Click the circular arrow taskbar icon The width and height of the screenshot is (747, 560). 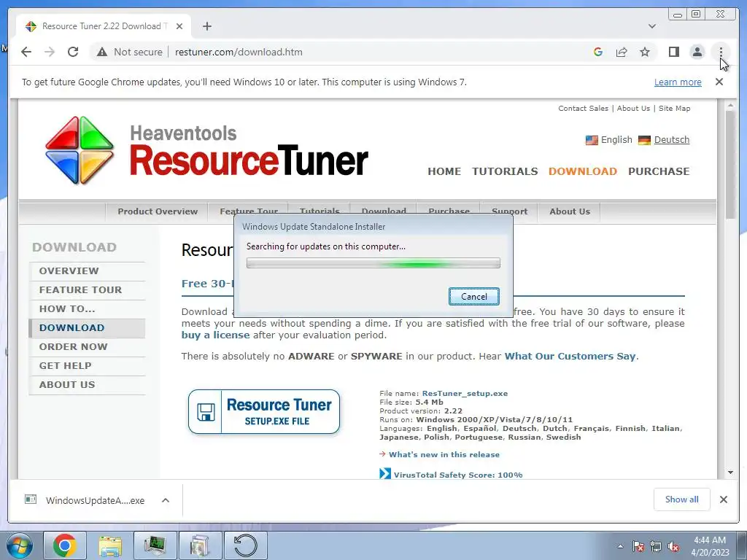pos(245,545)
